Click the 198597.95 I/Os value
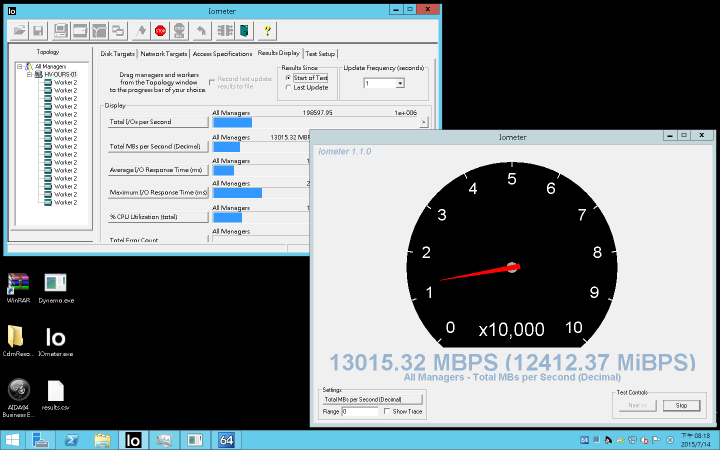This screenshot has height=450, width=720. pyautogui.click(x=317, y=112)
